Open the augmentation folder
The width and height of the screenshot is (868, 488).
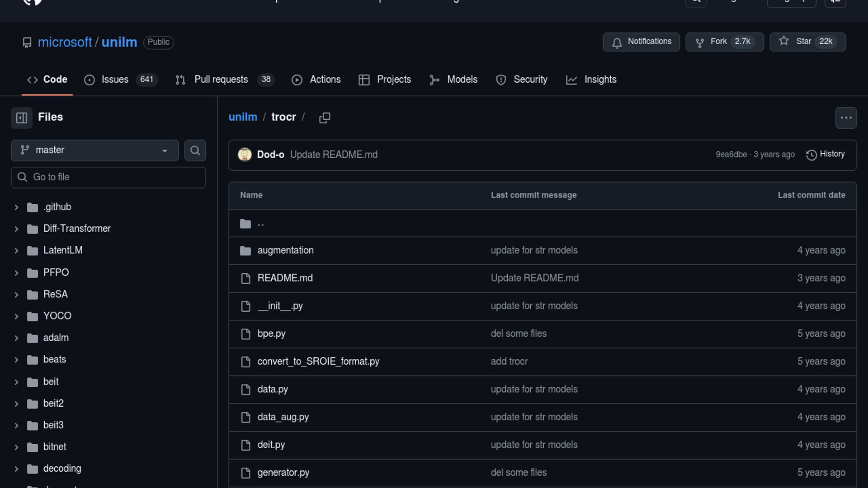coord(285,250)
